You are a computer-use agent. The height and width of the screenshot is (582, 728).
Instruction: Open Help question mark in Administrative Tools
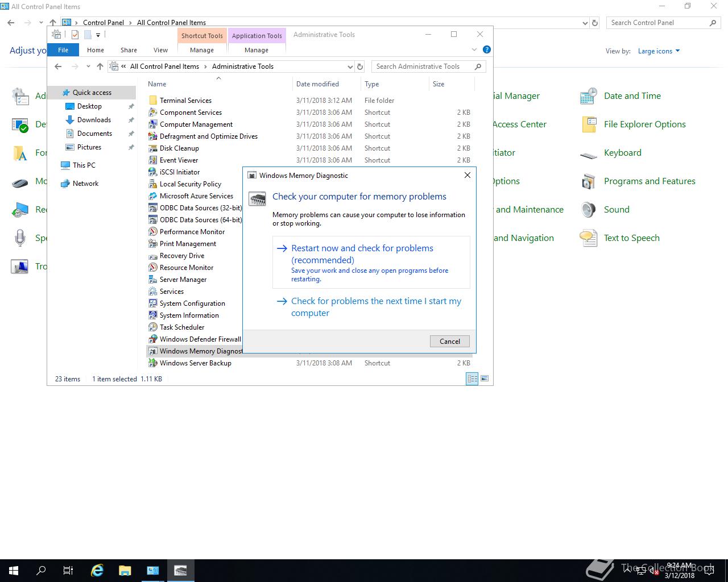click(487, 49)
